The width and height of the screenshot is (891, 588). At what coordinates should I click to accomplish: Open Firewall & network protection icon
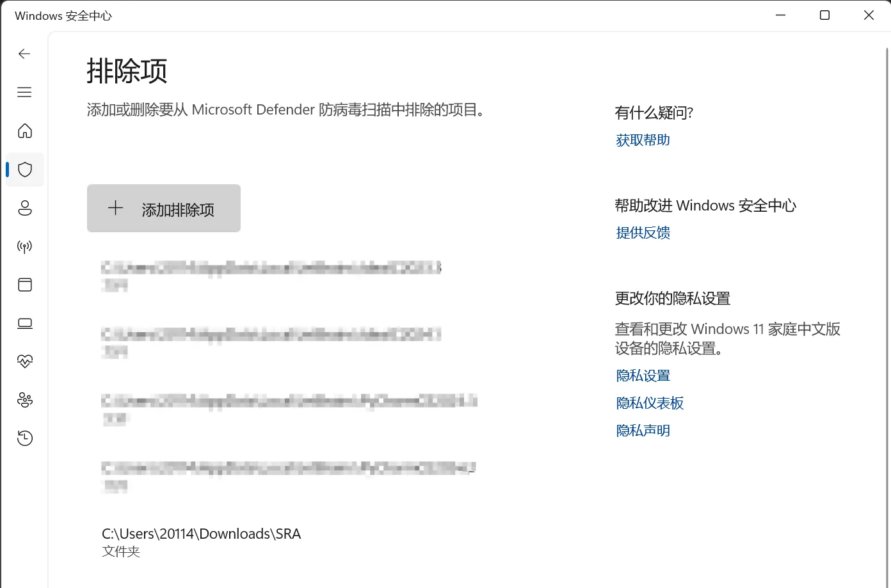(x=25, y=246)
